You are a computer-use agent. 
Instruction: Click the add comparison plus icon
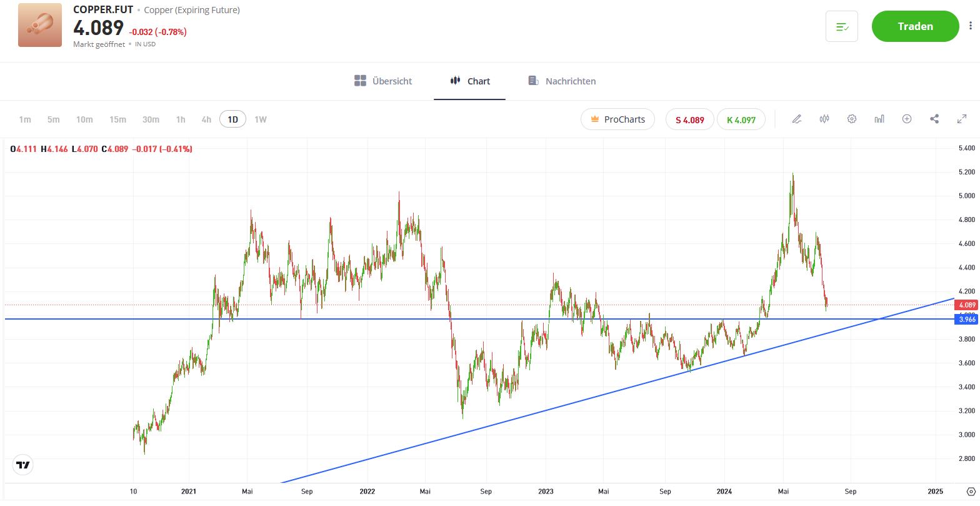(x=907, y=119)
